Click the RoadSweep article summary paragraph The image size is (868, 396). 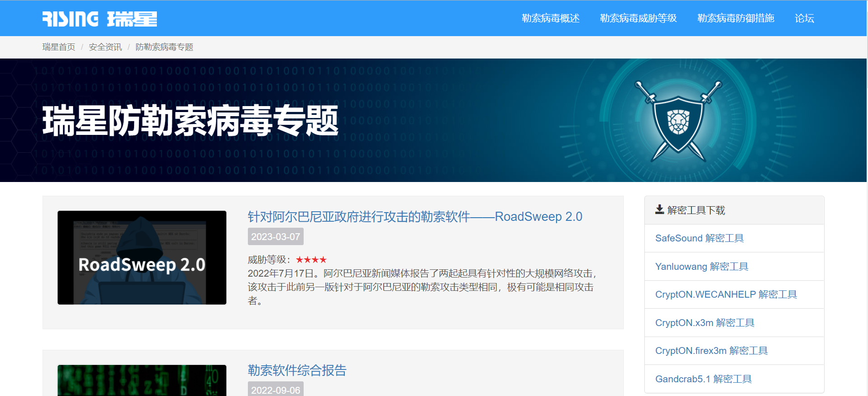423,287
